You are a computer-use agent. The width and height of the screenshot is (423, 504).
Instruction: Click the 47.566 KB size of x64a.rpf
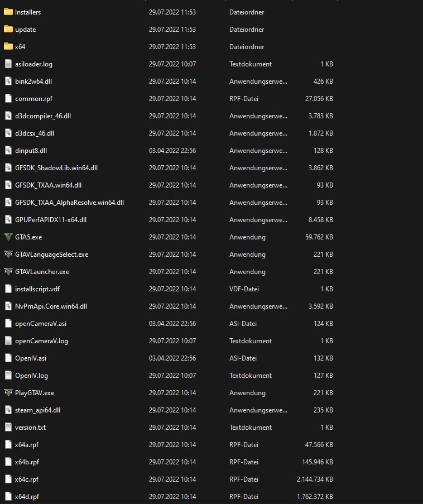coord(319,445)
